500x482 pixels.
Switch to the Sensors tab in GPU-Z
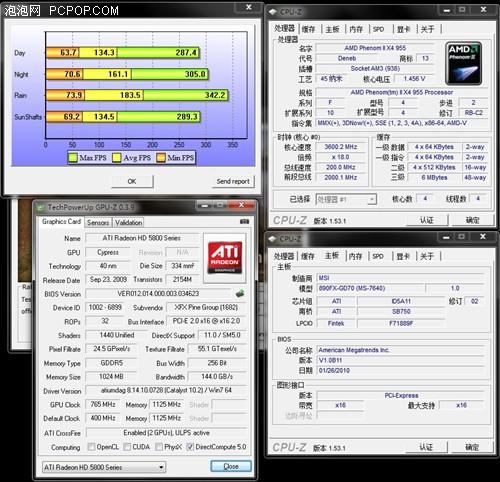[x=98, y=222]
